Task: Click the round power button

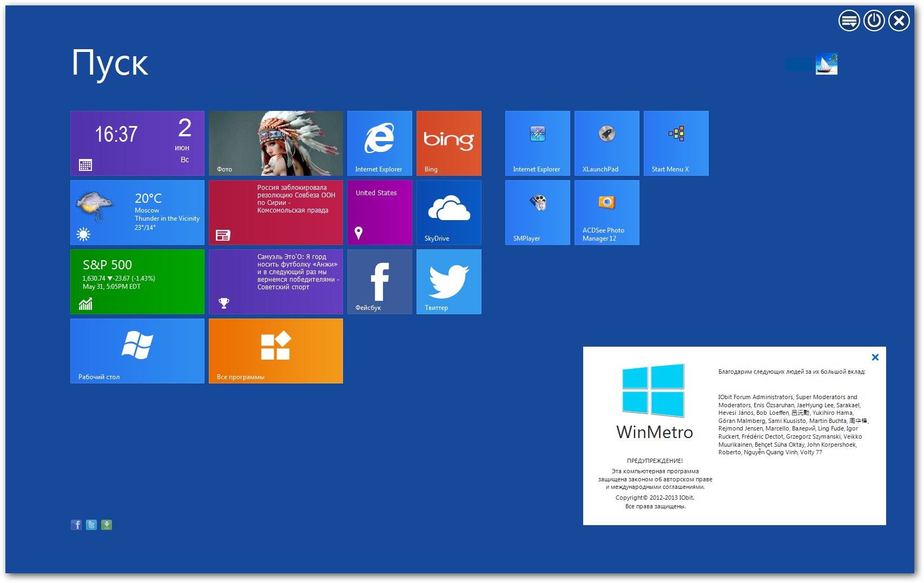Action: coord(874,21)
